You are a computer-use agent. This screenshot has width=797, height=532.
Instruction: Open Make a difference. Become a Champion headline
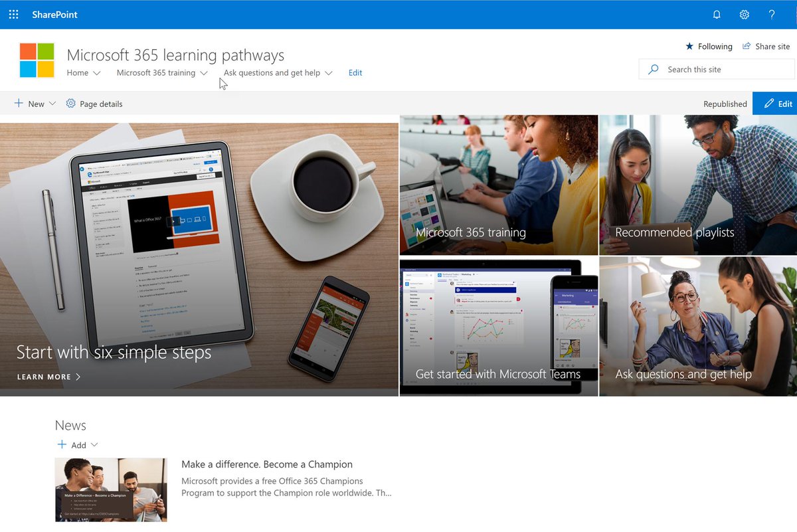pyautogui.click(x=267, y=464)
